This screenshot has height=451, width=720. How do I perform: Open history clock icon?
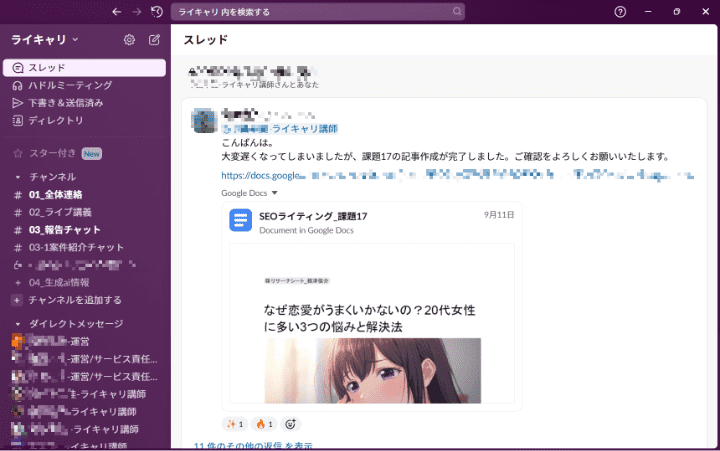coord(157,12)
